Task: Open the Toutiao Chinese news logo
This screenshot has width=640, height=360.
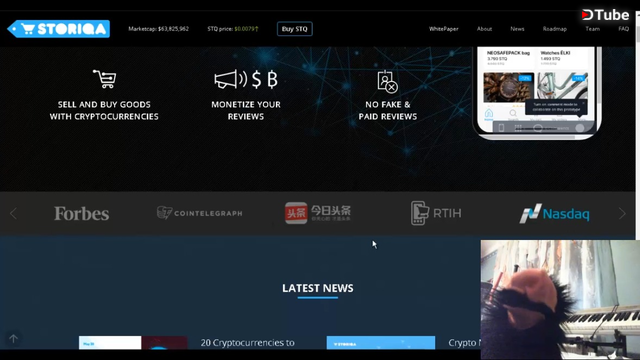Action: coord(318,213)
